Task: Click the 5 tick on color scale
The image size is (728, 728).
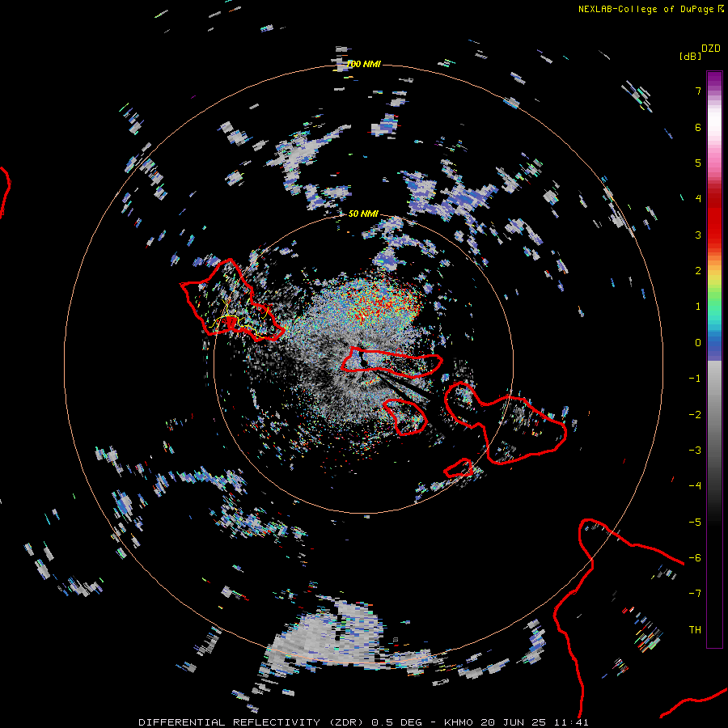Action: [698, 163]
